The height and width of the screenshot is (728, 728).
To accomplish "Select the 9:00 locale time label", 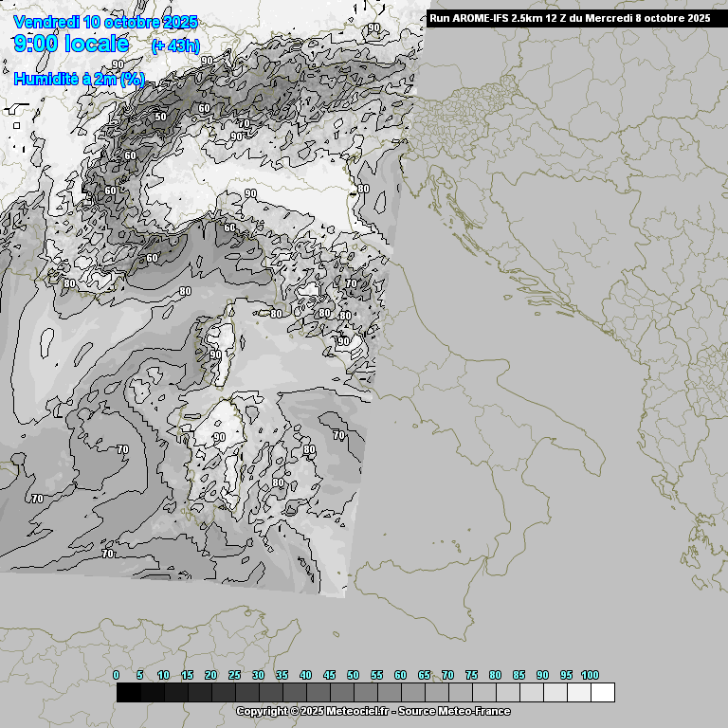I will pyautogui.click(x=71, y=44).
